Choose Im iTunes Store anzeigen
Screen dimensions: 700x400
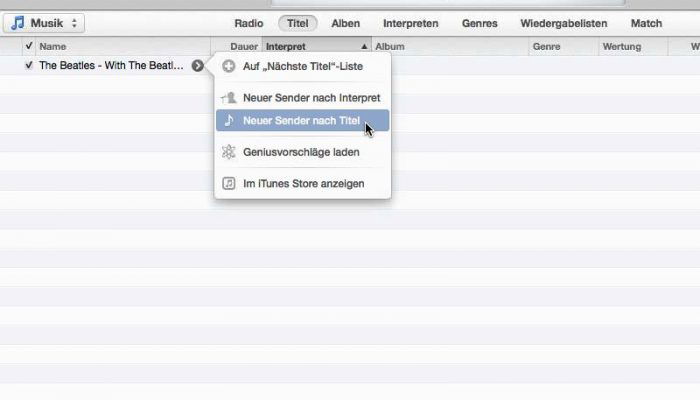tap(303, 183)
